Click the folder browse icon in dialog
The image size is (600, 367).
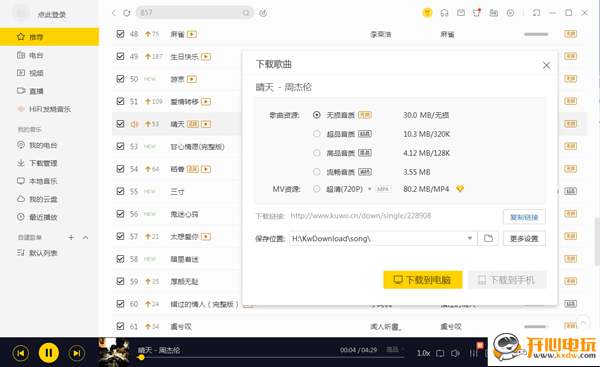coord(488,238)
